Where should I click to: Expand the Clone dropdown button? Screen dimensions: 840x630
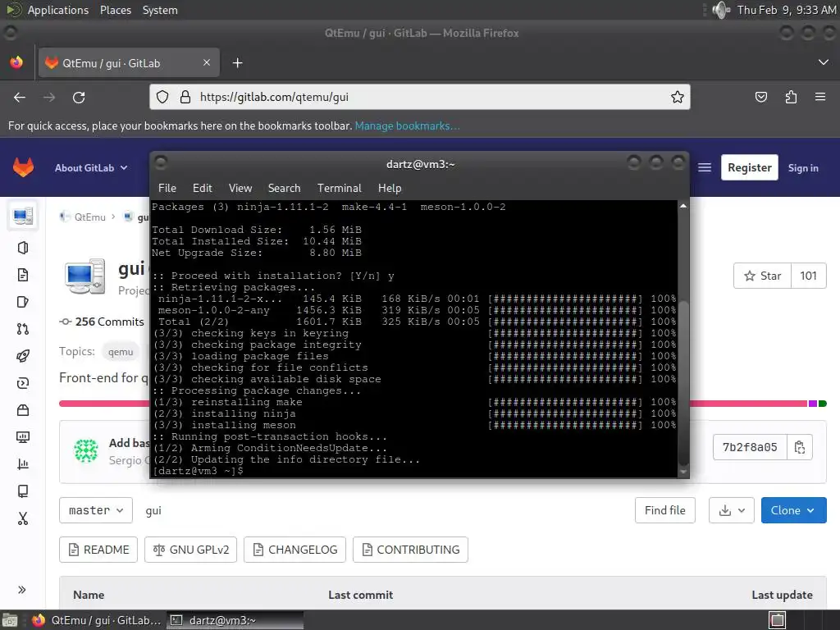(x=793, y=510)
